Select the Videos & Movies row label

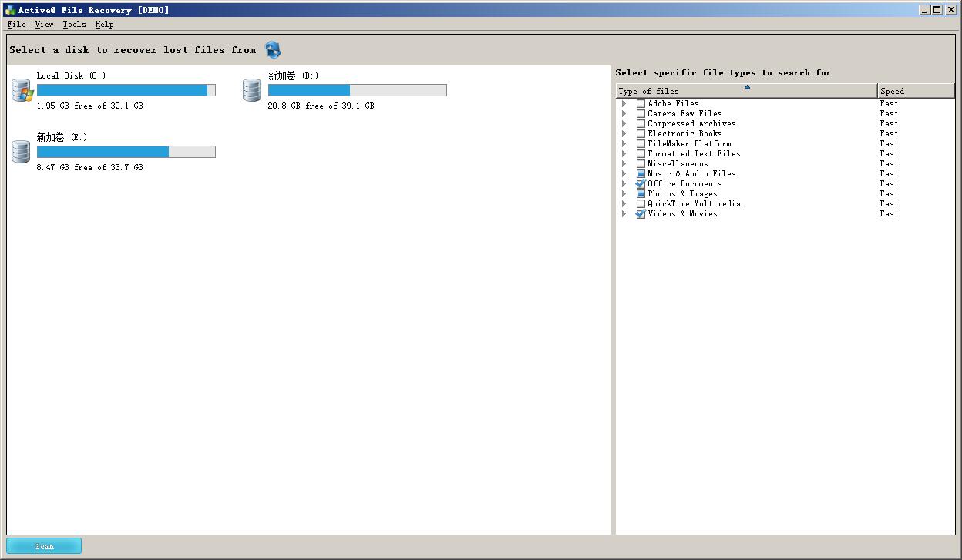click(682, 214)
